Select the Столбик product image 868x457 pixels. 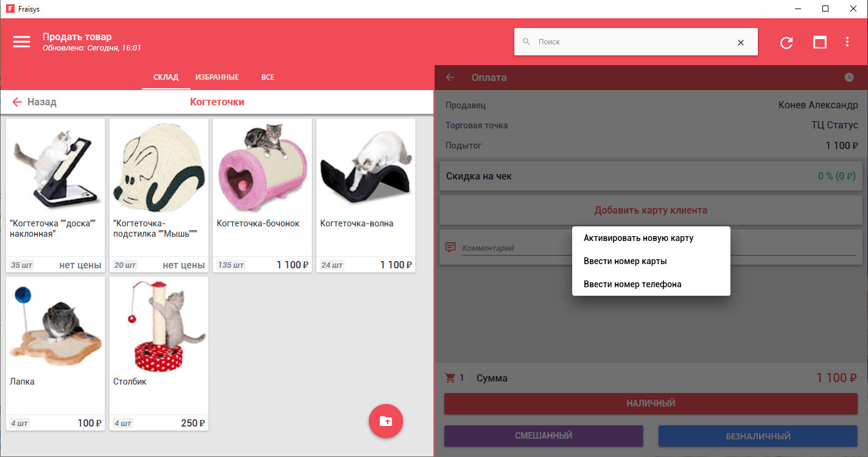click(x=159, y=325)
